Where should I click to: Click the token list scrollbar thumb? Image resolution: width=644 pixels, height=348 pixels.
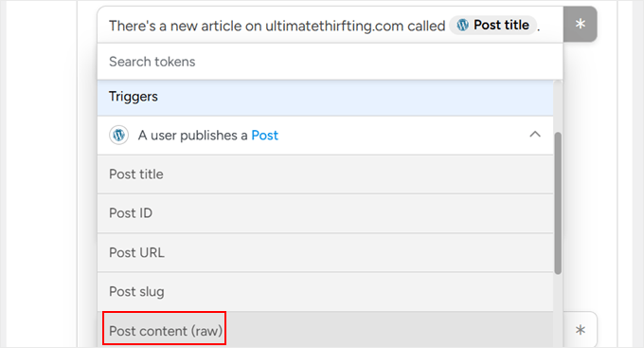click(x=558, y=203)
